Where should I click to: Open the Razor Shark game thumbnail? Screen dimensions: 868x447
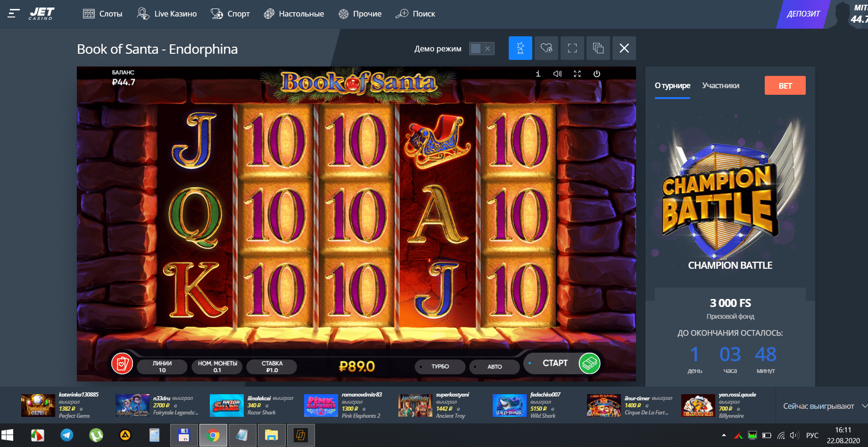pos(227,406)
